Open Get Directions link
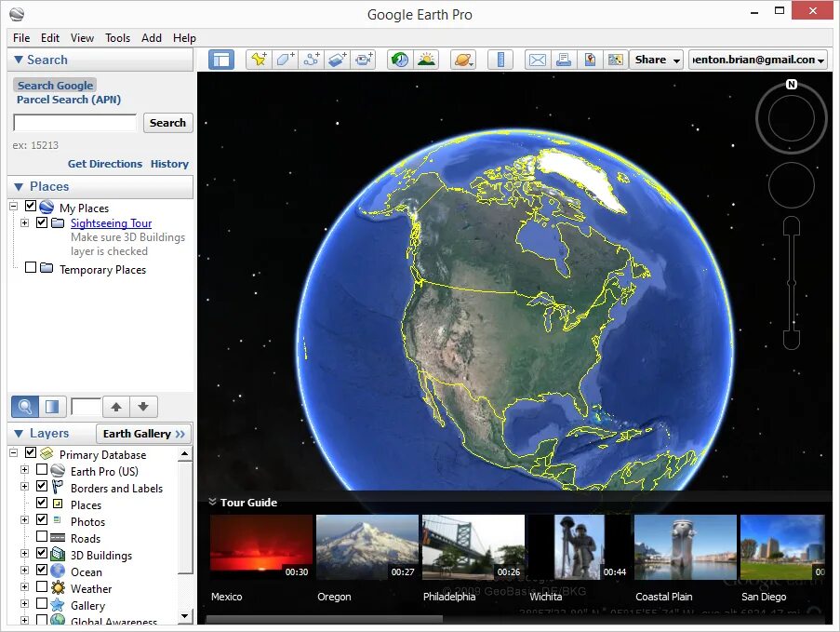 pyautogui.click(x=105, y=164)
